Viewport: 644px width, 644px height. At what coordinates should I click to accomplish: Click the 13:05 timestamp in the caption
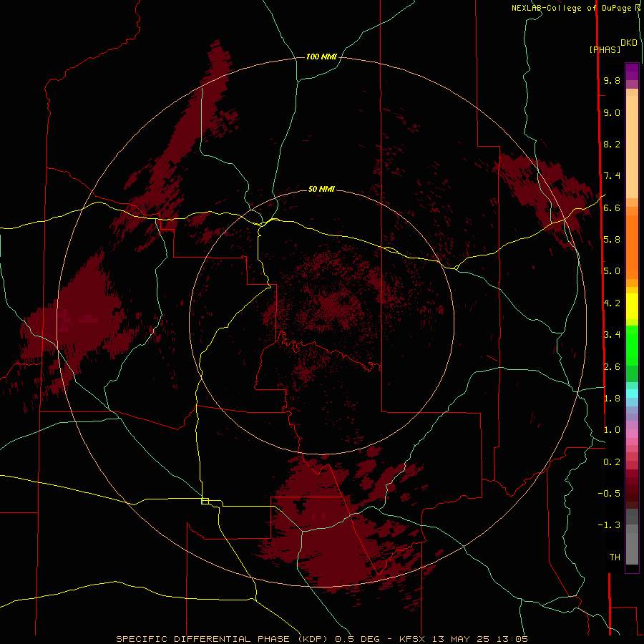pos(512,639)
